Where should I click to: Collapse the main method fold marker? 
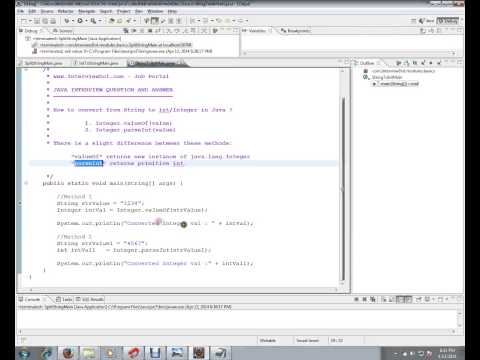pyautogui.click(x=26, y=183)
